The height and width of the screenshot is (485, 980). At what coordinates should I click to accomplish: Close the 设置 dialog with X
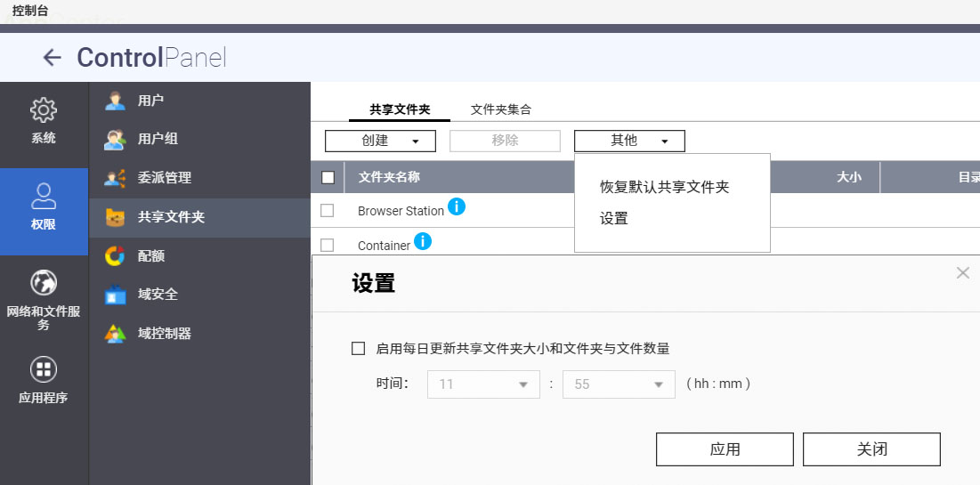(962, 273)
